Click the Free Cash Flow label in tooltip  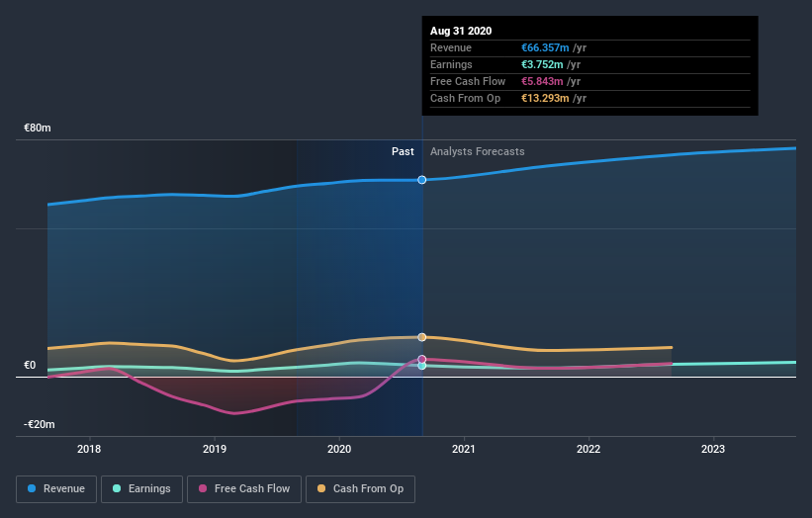coord(468,81)
